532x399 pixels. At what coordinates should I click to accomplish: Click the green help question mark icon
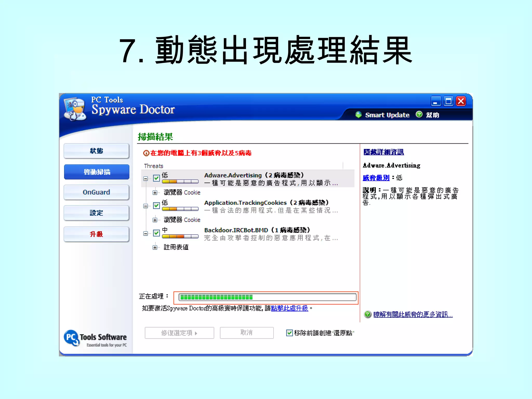tap(419, 115)
